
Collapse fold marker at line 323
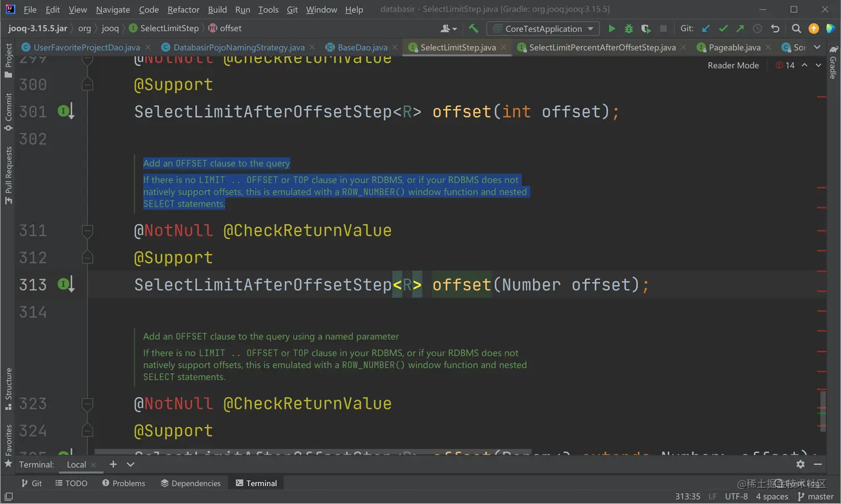(x=87, y=403)
